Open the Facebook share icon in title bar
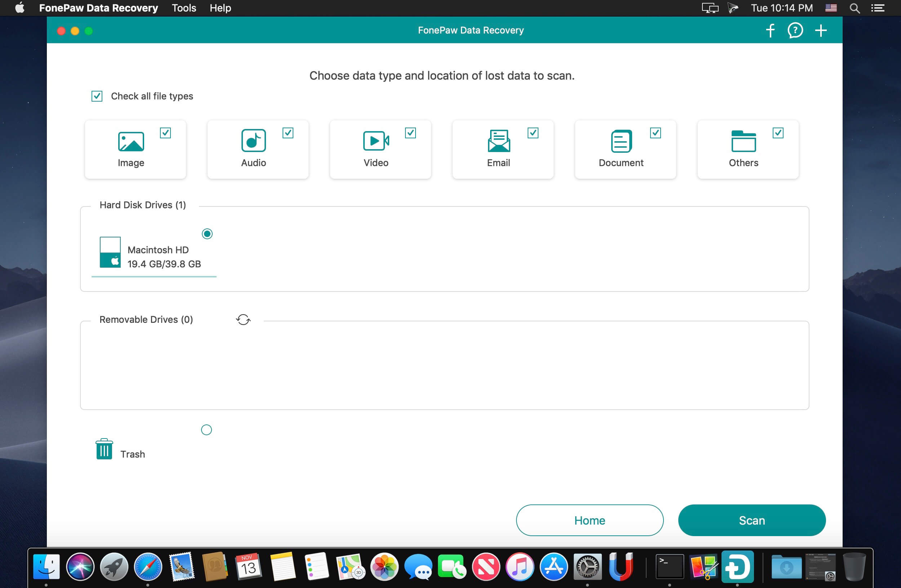The width and height of the screenshot is (901, 588). pyautogui.click(x=770, y=30)
